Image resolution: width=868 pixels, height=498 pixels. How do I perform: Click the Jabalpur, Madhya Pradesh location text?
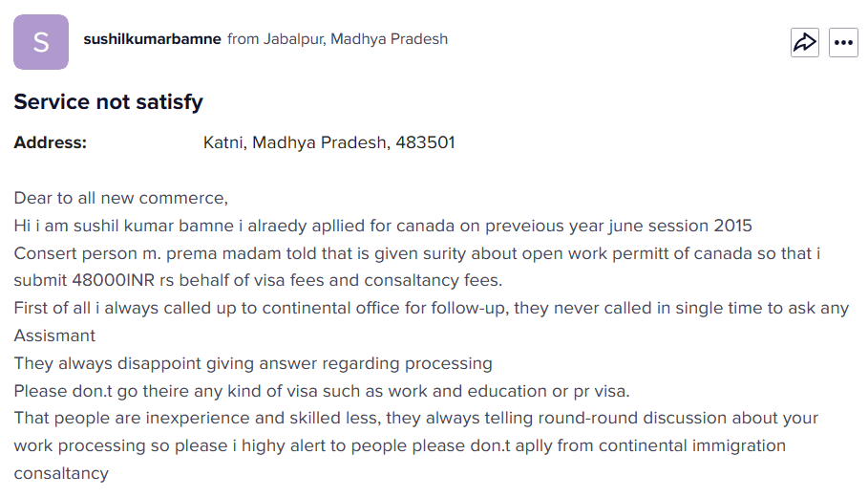355,39
